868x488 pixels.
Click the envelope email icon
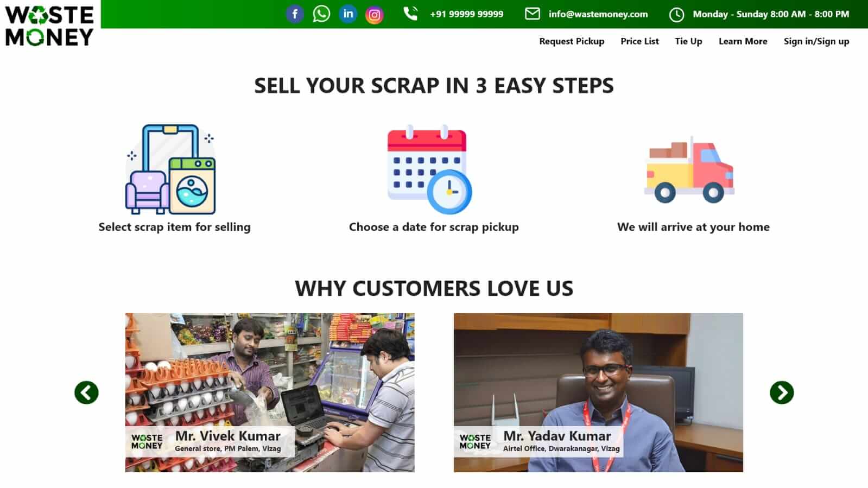tap(533, 14)
